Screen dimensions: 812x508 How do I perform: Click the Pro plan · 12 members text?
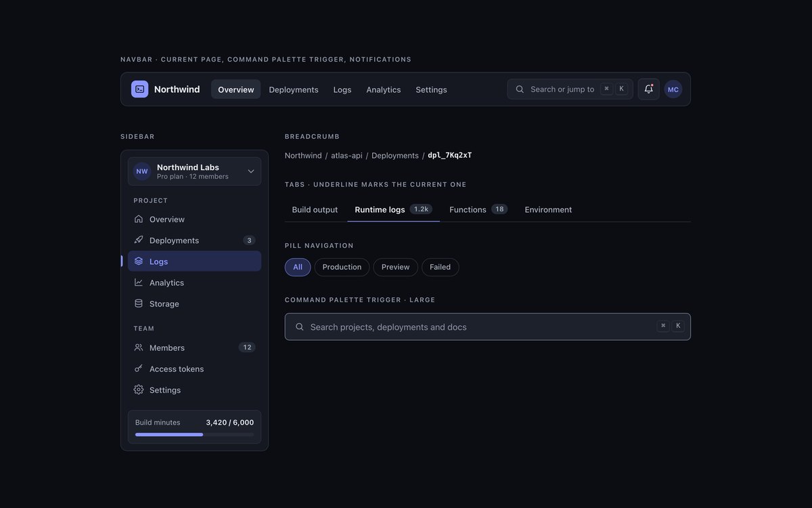[x=193, y=177]
